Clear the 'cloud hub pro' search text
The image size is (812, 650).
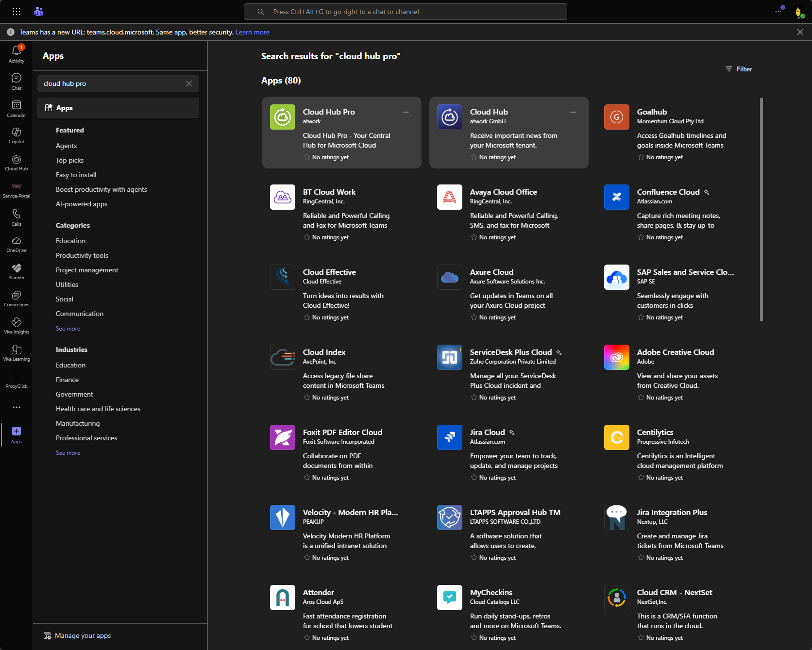click(x=189, y=83)
